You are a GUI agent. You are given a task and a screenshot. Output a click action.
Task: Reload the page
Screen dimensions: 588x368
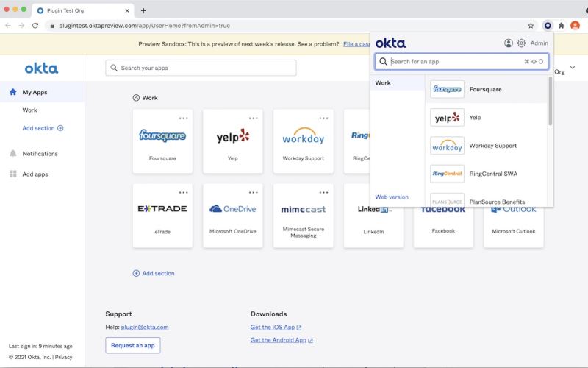click(35, 26)
